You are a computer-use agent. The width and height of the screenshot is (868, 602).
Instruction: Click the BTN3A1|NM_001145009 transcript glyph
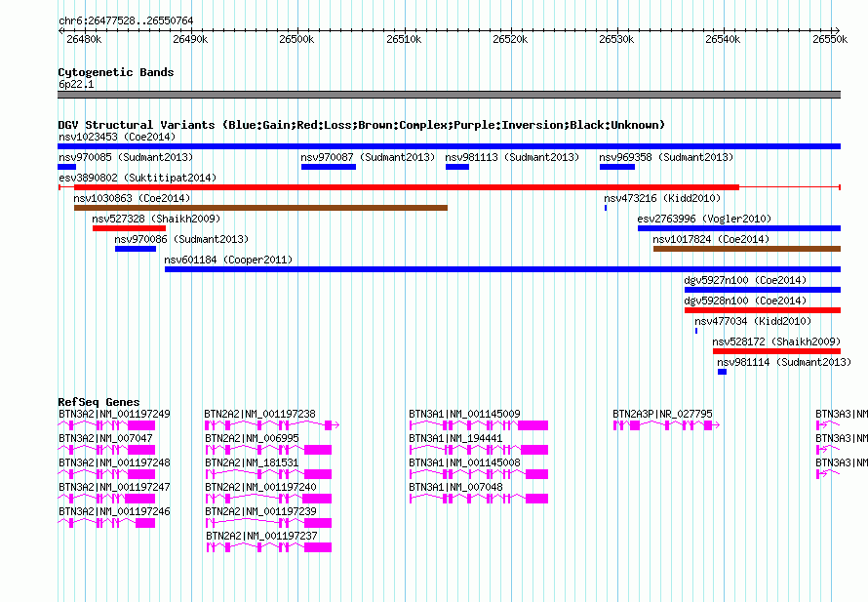(x=479, y=425)
